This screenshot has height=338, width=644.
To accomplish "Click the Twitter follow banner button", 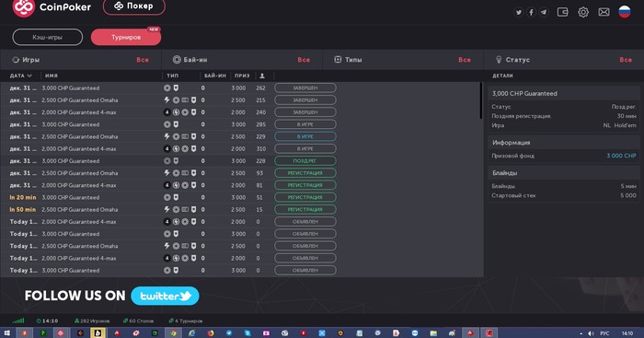I will coord(165,296).
